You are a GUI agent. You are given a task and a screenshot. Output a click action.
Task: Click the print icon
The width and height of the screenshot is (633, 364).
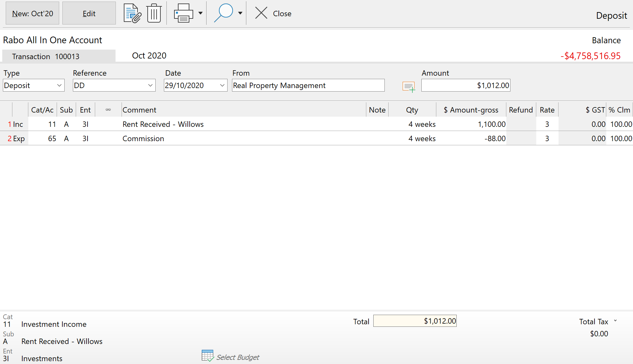point(183,13)
